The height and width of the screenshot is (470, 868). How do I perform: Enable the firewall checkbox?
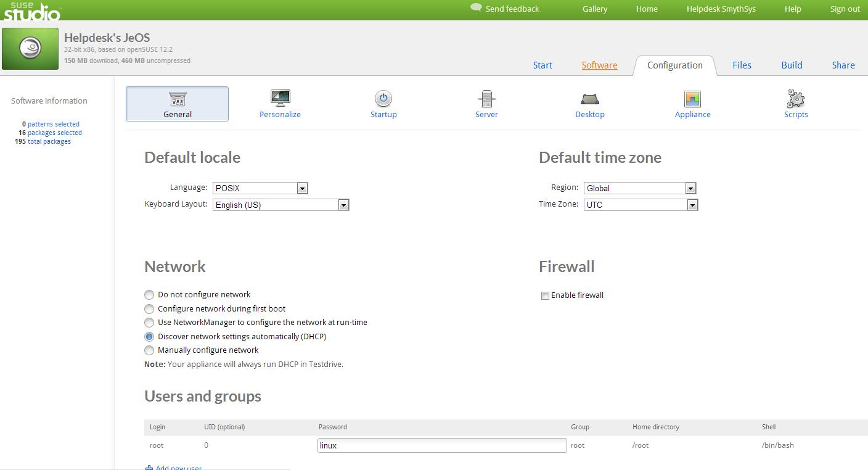[x=545, y=295]
